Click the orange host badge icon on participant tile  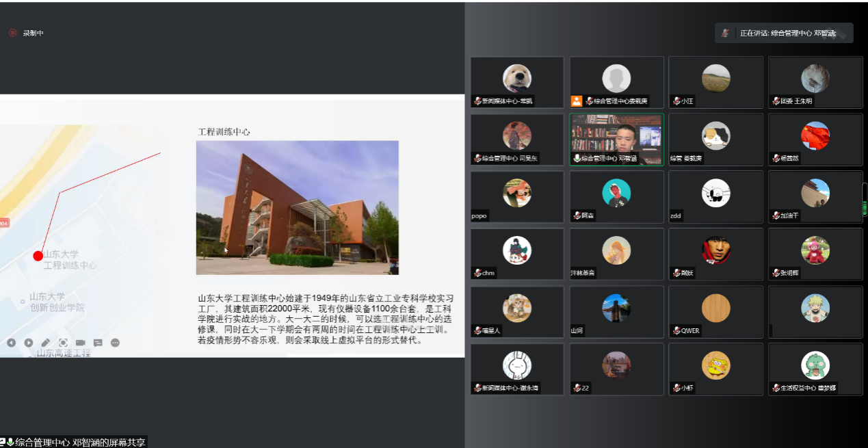pyautogui.click(x=577, y=101)
